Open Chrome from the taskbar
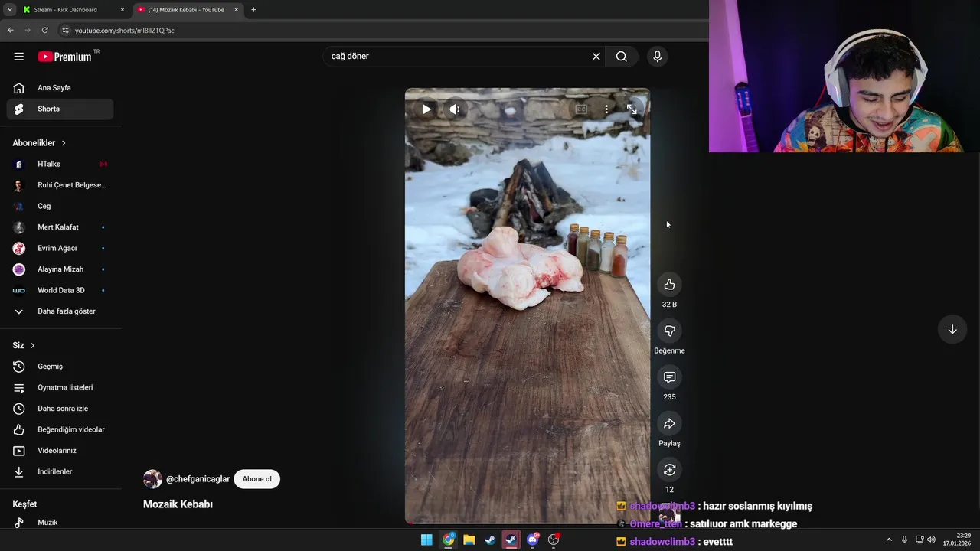This screenshot has width=980, height=551. (x=448, y=540)
